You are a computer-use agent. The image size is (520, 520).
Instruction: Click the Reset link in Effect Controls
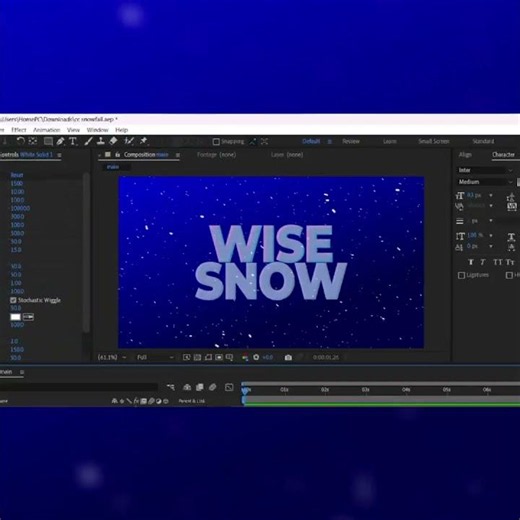coord(17,175)
